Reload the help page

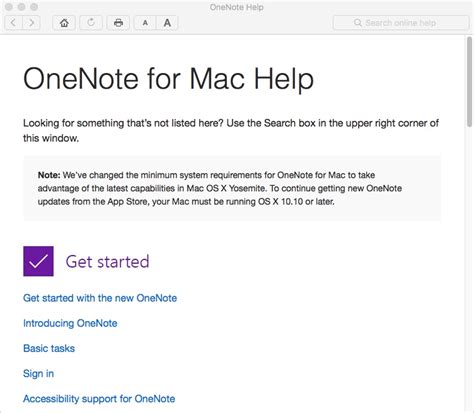(91, 23)
